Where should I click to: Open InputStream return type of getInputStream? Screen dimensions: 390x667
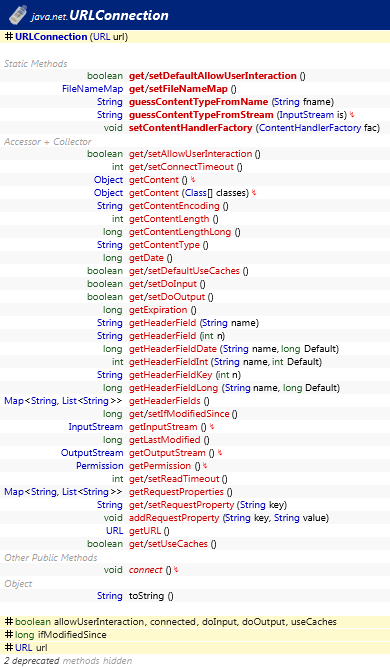tap(96, 427)
